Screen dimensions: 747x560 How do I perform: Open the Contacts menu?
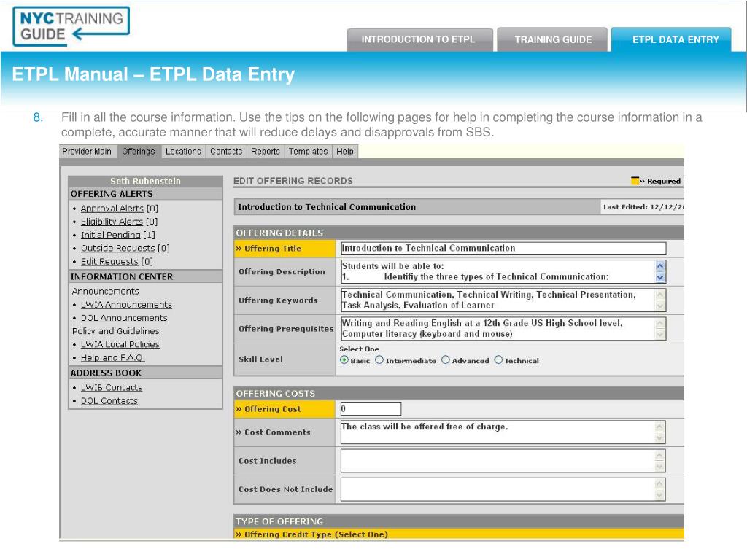226,152
